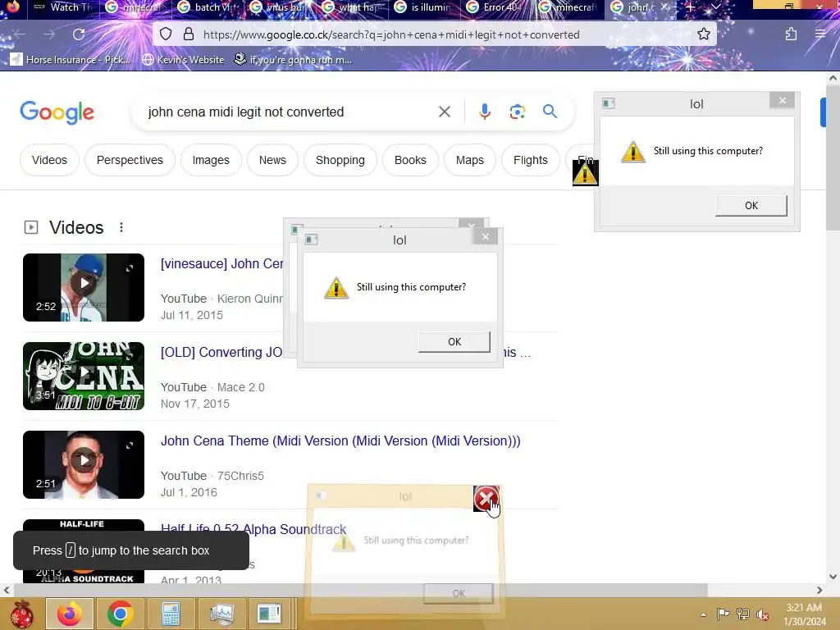Close the fading lol dialog via red X

pos(486,499)
